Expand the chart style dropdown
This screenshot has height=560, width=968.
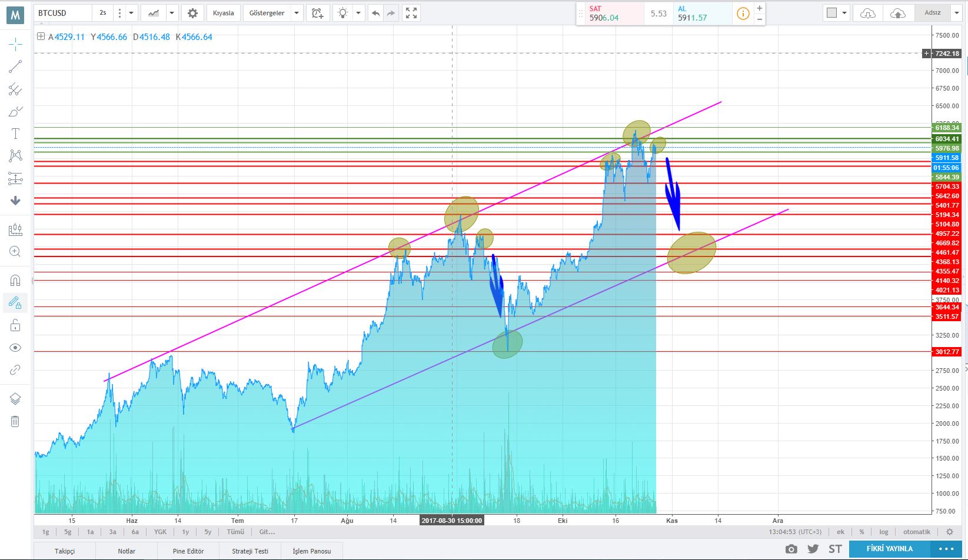tap(172, 13)
